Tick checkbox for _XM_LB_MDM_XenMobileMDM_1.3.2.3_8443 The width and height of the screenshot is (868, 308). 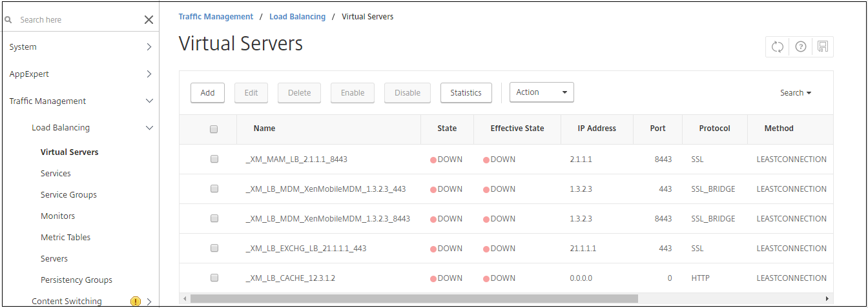(214, 218)
